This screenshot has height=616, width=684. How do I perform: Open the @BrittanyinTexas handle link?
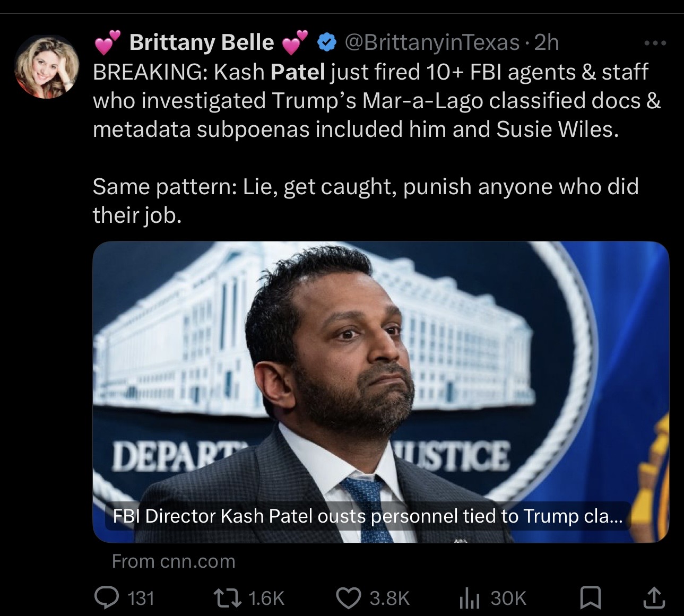coord(432,42)
